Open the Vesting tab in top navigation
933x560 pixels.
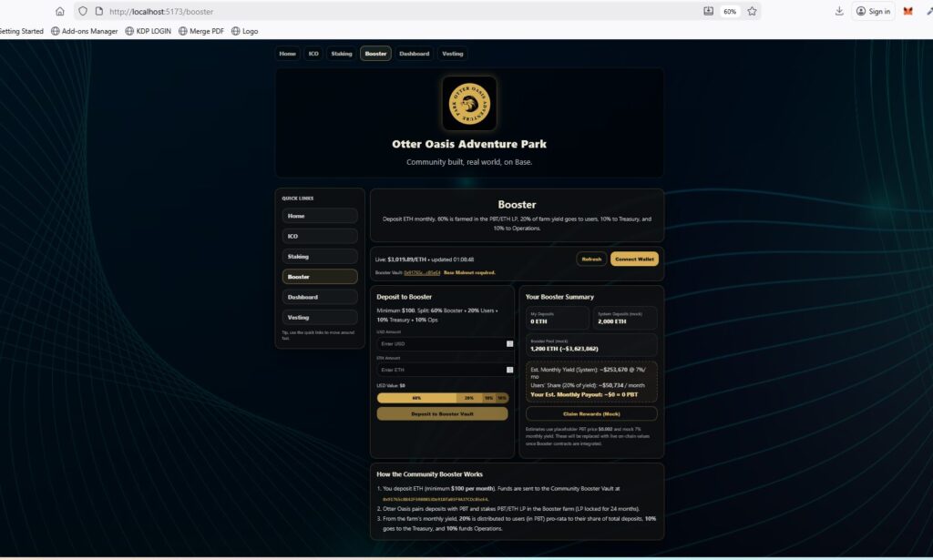(452, 54)
